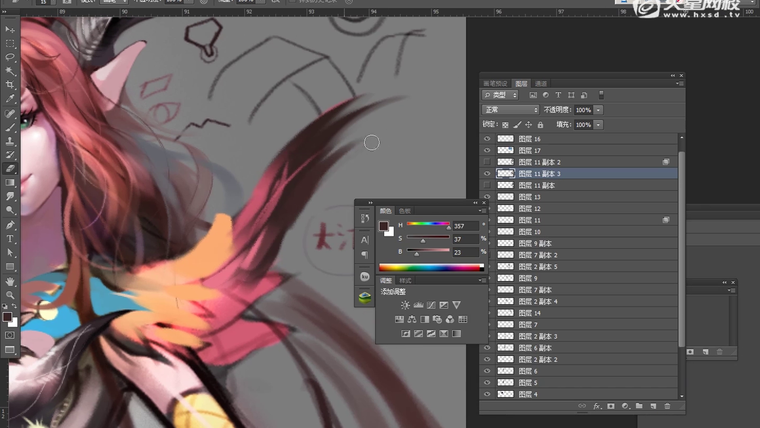
Task: Create a new group with the folder icon
Action: click(x=638, y=407)
